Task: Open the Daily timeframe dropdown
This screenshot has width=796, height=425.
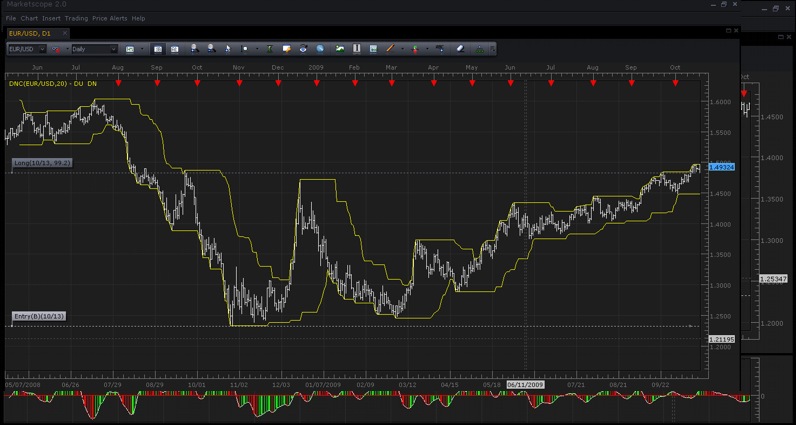Action: point(94,49)
